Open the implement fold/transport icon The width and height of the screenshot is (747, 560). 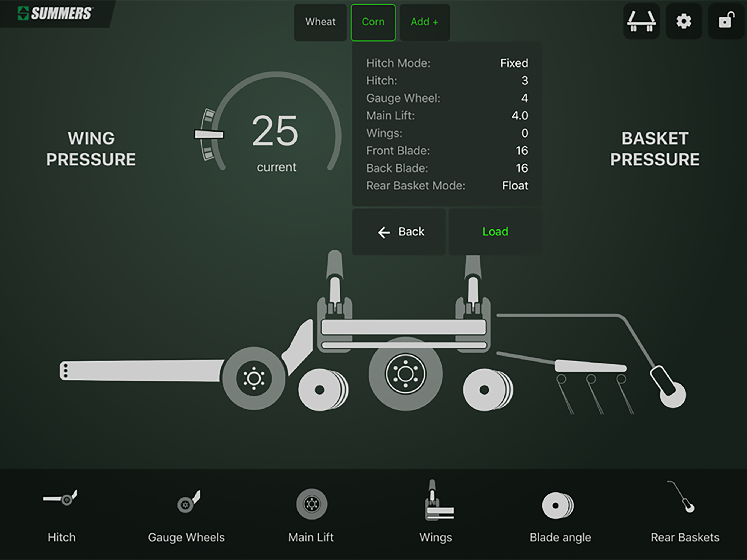click(x=641, y=21)
